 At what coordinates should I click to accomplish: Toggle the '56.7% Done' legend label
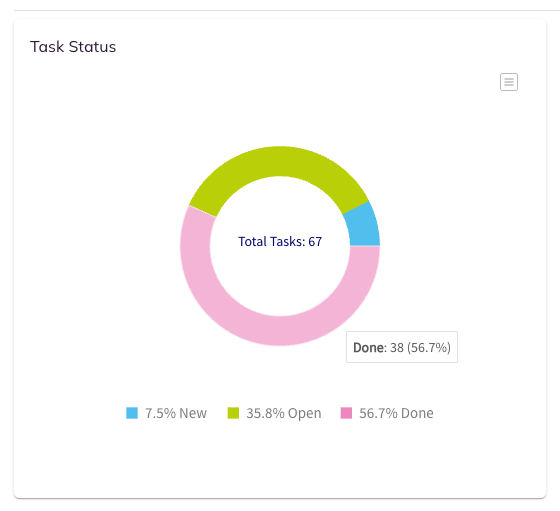point(396,413)
